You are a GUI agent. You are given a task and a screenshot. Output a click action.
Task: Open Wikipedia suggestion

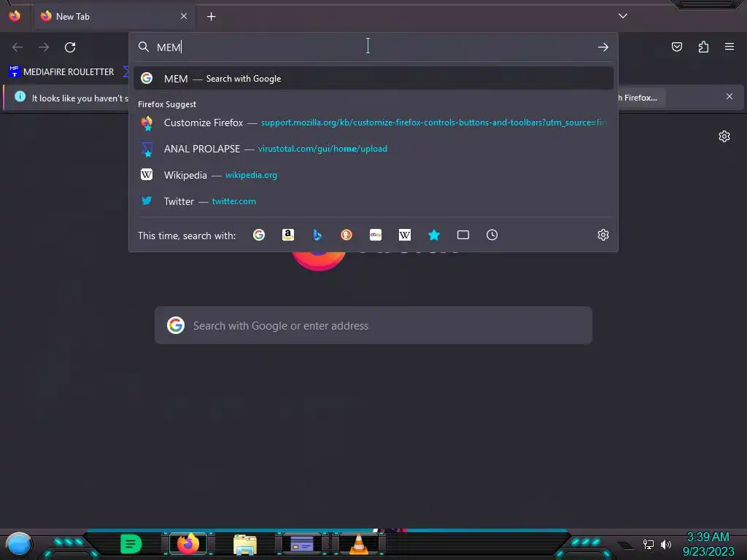(373, 175)
